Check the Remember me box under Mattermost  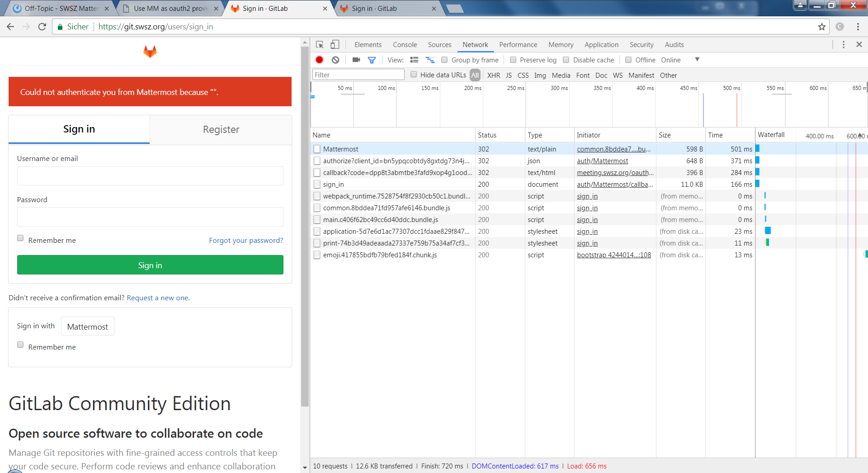pos(20,345)
